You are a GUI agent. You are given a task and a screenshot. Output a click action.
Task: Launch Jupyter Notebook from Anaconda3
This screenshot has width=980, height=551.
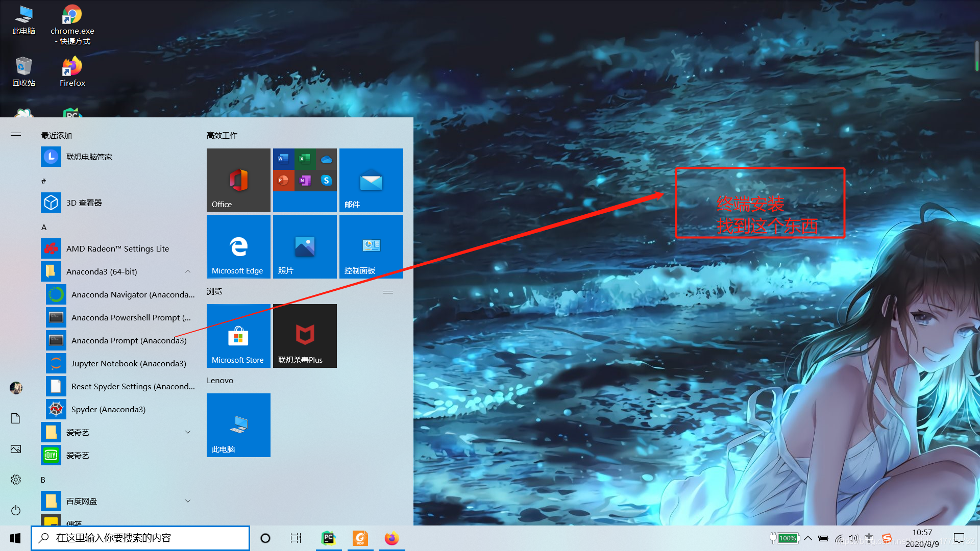[x=129, y=363]
